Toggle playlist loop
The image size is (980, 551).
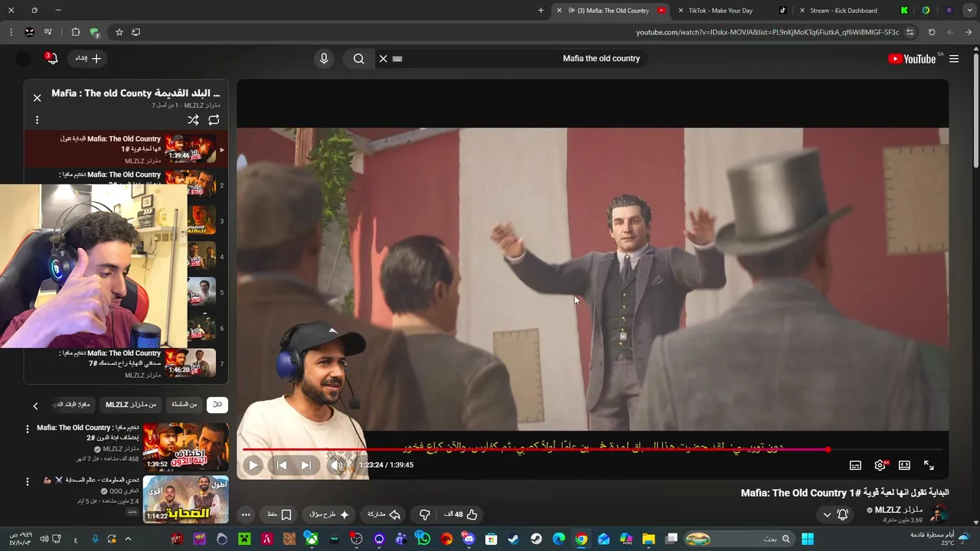click(x=214, y=120)
